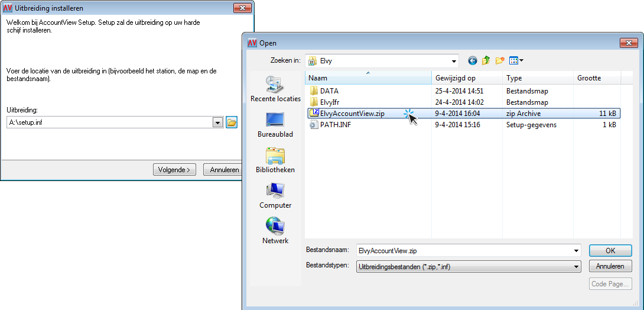Expand the Uitbreiding path dropdown arrow
Screen dimensions: 644x310
(217, 122)
